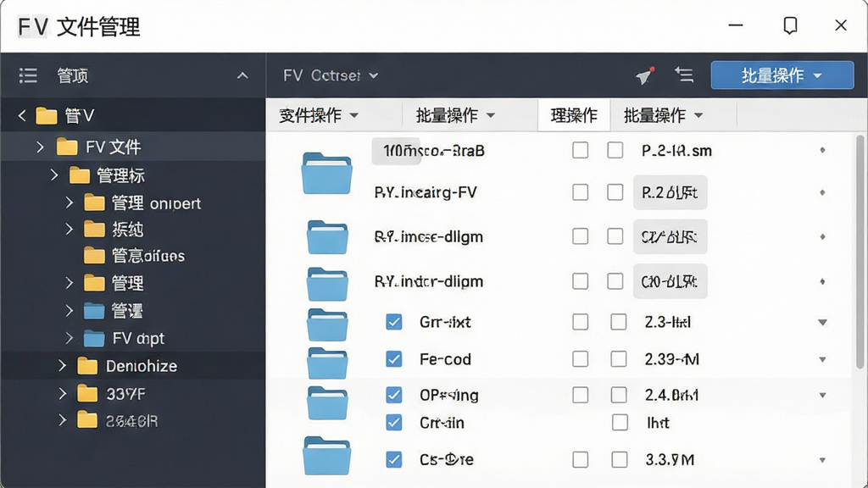Expand the Deniohize tree node
The height and width of the screenshot is (488, 868).
tap(62, 366)
